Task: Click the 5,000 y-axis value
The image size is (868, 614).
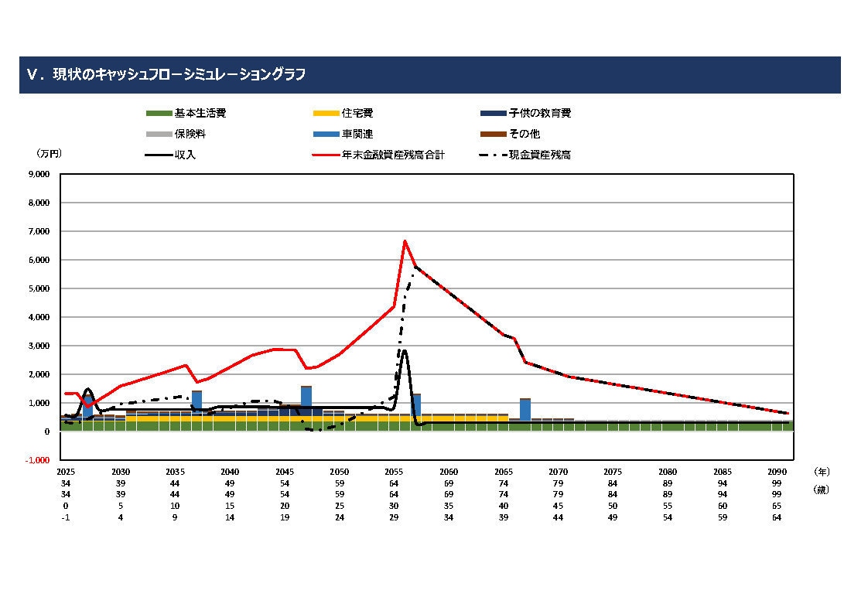Action: click(39, 288)
